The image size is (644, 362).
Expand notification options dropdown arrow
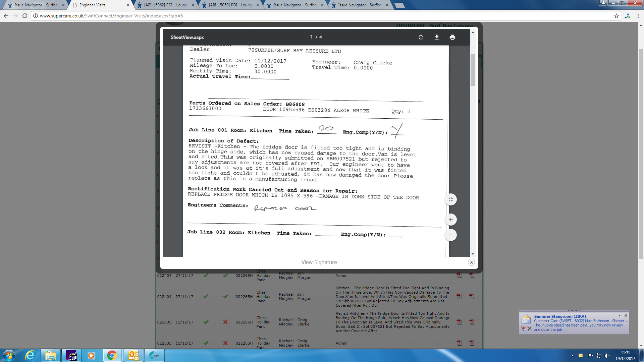(x=620, y=315)
